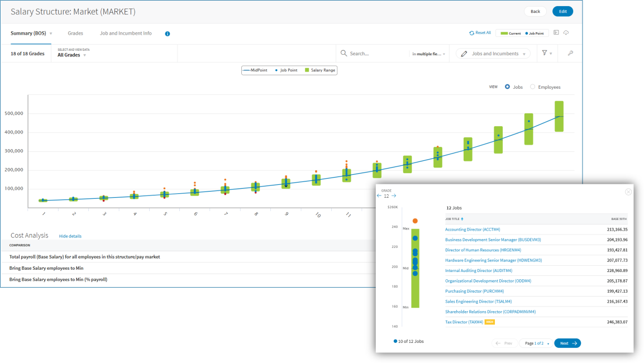Open the funnel filter icon
The height and width of the screenshot is (363, 644).
tap(545, 54)
